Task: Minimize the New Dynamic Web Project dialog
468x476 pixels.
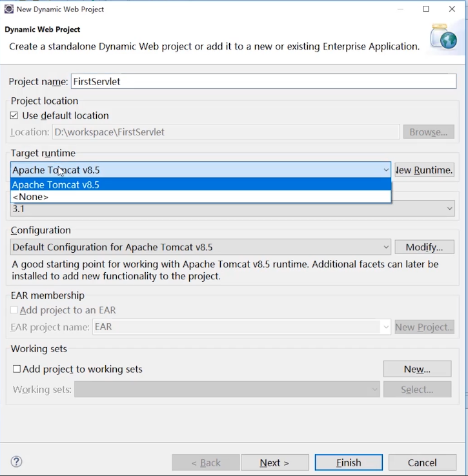Action: coord(400,9)
